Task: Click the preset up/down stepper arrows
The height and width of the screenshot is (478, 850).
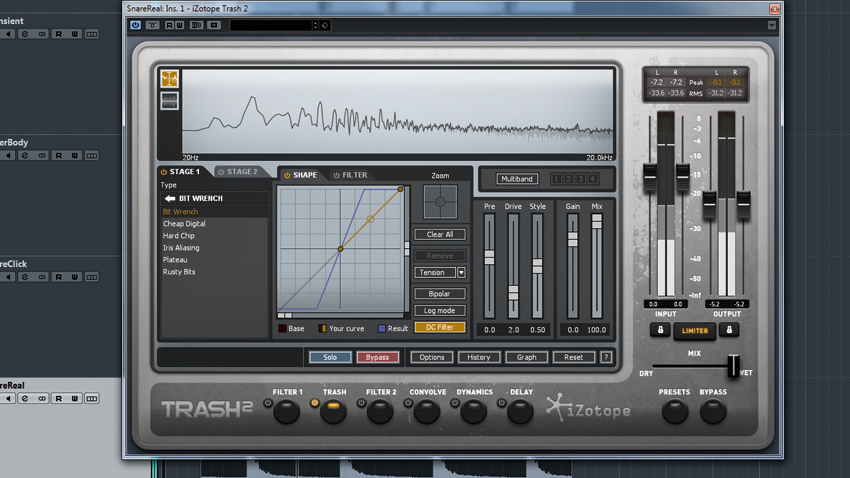Action: (315, 25)
